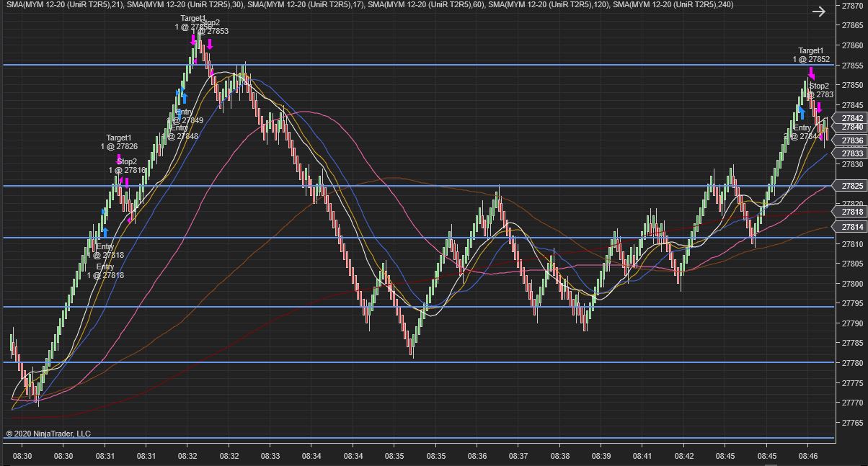The width and height of the screenshot is (868, 466).
Task: Click the 08:36 time axis label
Action: 477,456
